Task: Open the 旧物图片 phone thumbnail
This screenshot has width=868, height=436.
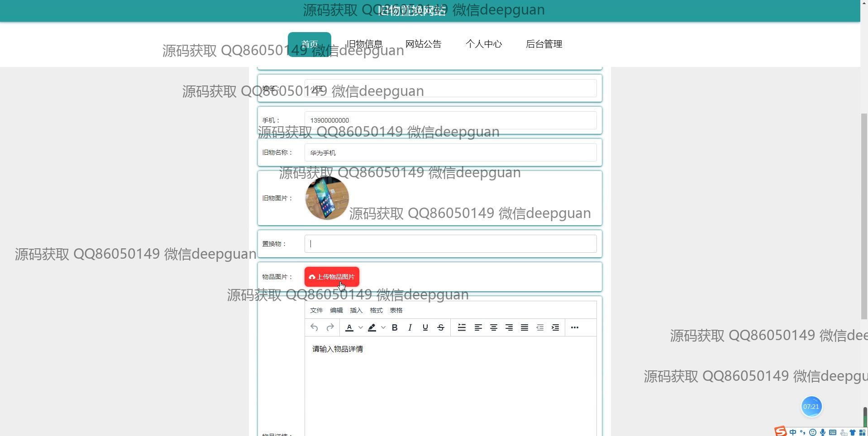Action: [327, 198]
